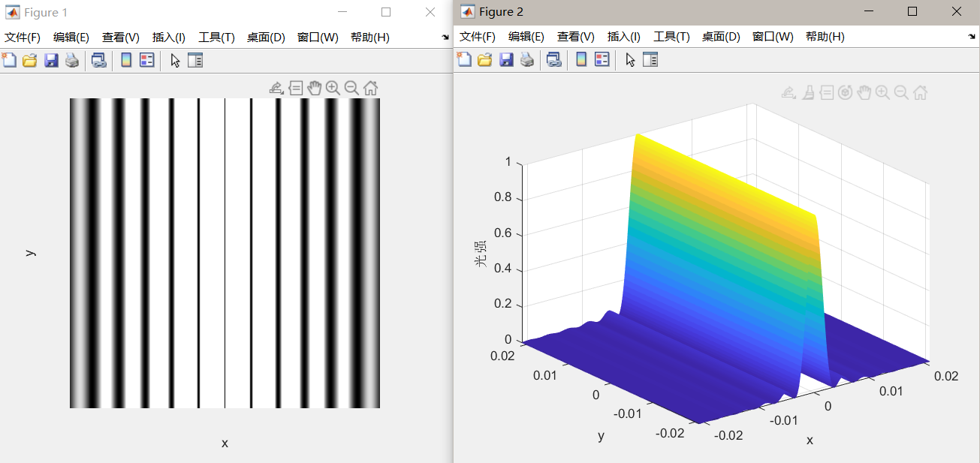This screenshot has width=980, height=463.
Task: Open 编辑(E) menu in Figure 1
Action: point(71,38)
